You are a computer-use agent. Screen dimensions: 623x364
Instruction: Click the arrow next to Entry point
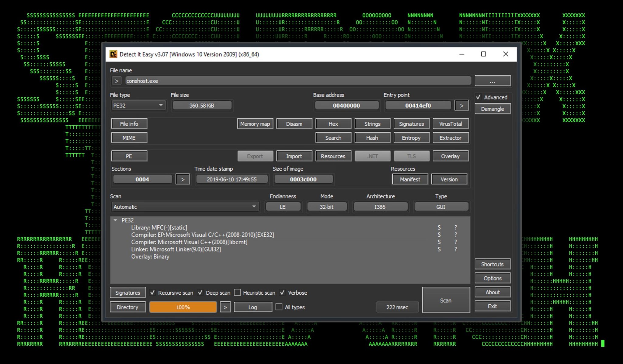point(461,106)
